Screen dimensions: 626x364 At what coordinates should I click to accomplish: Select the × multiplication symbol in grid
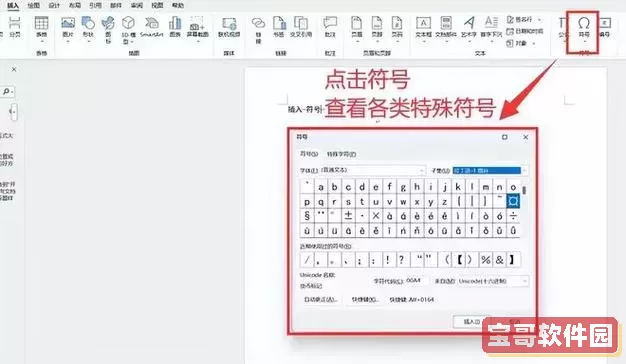click(x=376, y=216)
